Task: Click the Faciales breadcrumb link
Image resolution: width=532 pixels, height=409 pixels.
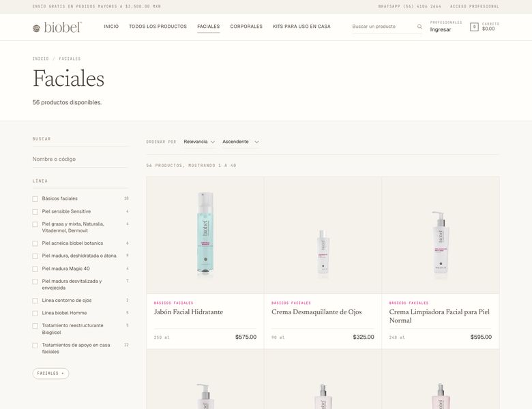Action: click(x=70, y=59)
